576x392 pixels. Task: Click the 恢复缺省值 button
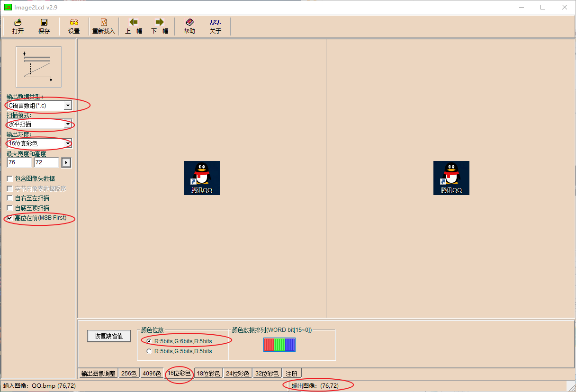109,336
